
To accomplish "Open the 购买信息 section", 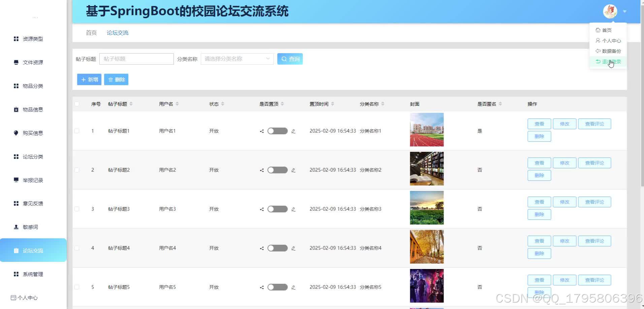I will tap(33, 133).
